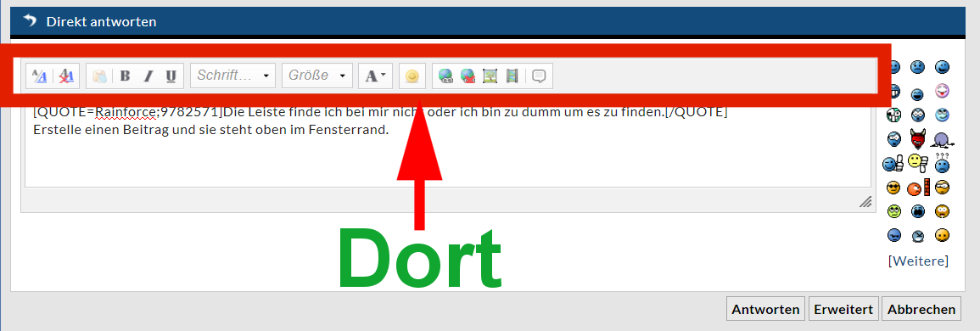Insert the blue thumbs-up smiley
The height and width of the screenshot is (331, 980).
point(893,164)
